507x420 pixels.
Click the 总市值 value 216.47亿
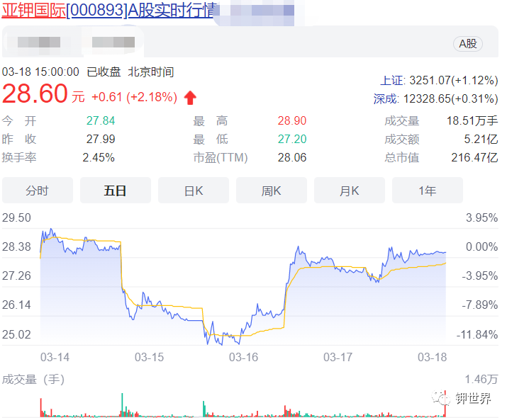pyautogui.click(x=474, y=158)
